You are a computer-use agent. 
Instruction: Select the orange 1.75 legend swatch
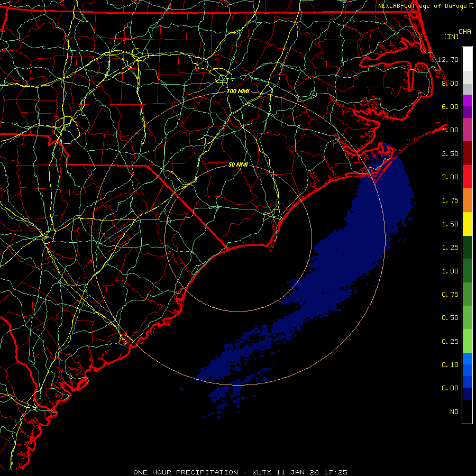pyautogui.click(x=467, y=200)
